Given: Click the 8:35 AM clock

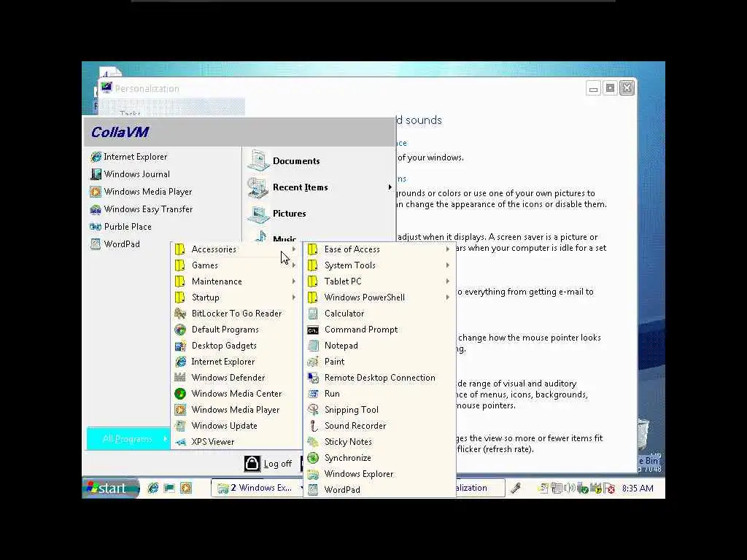Looking at the screenshot, I should (638, 488).
